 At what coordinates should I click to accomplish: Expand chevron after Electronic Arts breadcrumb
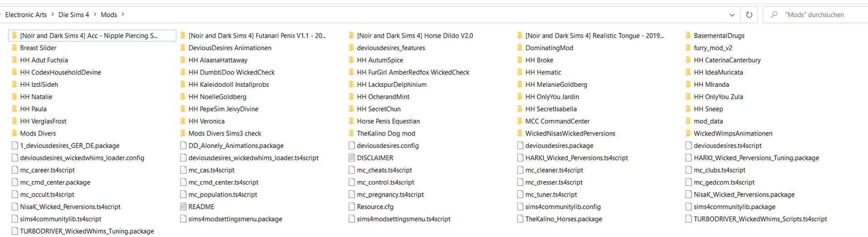click(x=52, y=15)
